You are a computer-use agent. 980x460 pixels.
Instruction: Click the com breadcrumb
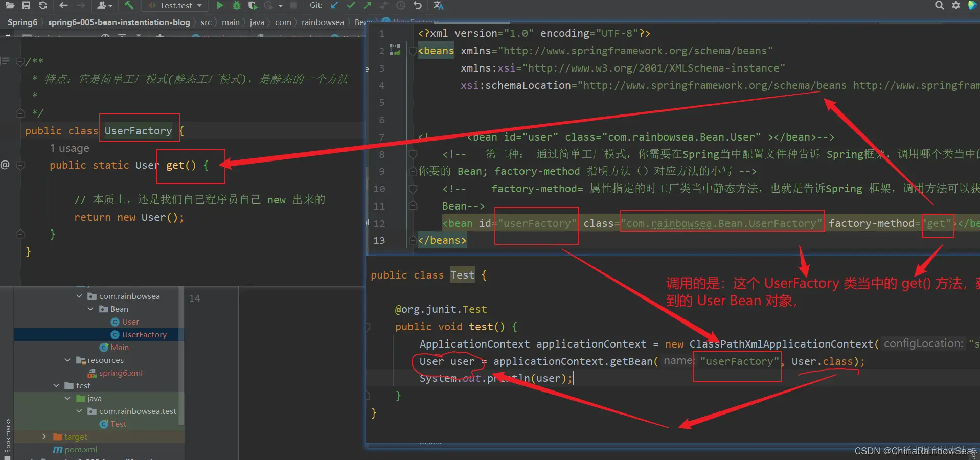pos(283,22)
